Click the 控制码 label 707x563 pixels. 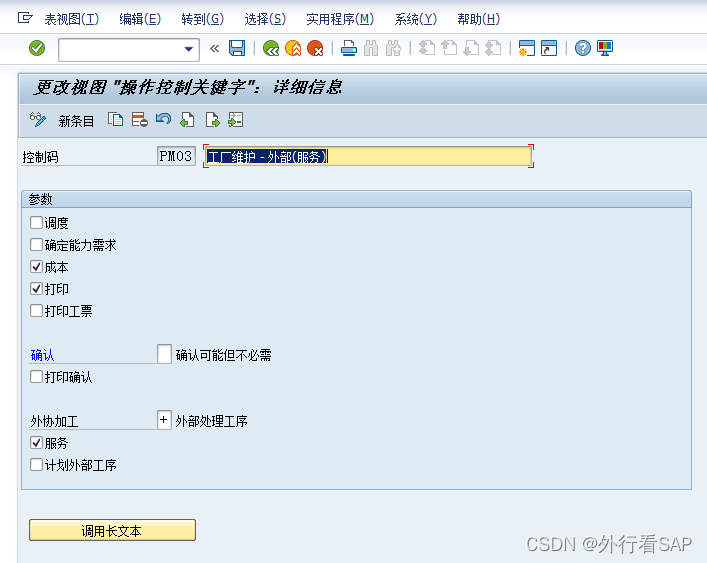pos(41,157)
